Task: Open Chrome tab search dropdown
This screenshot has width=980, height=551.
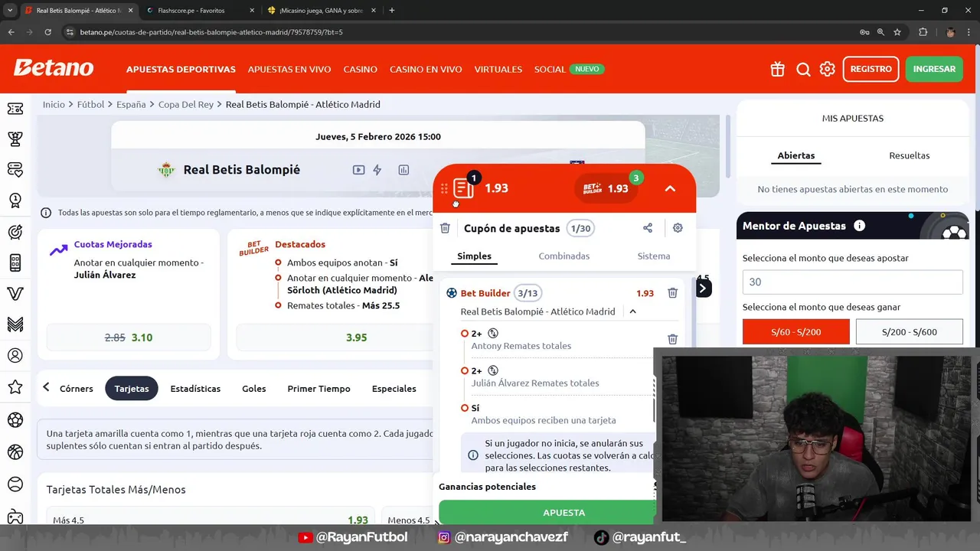Action: pyautogui.click(x=10, y=11)
